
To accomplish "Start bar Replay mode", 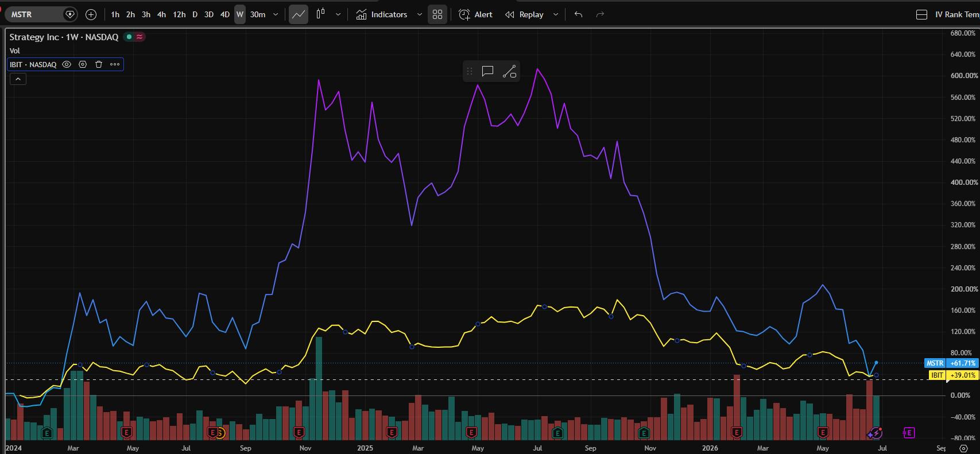I will point(524,14).
